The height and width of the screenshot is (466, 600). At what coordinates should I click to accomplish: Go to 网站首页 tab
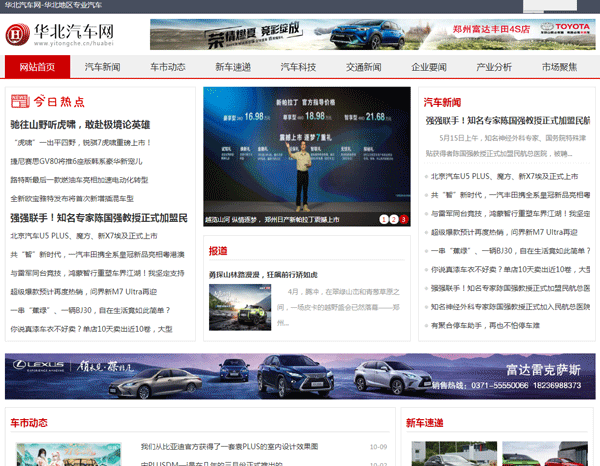[x=38, y=67]
